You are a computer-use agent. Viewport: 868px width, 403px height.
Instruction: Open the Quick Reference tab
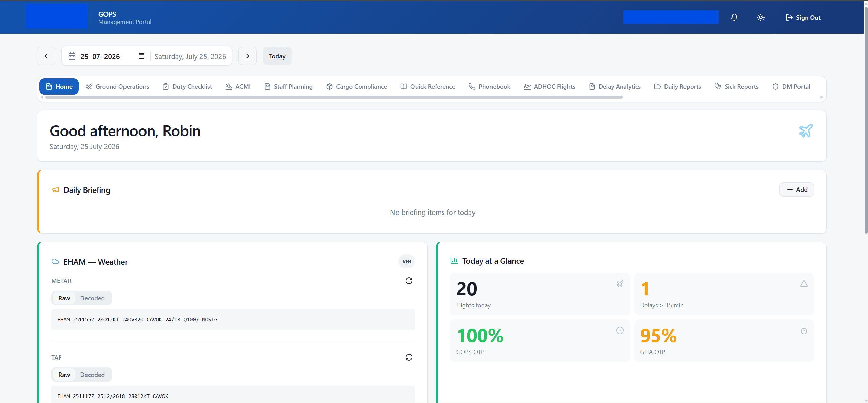(428, 86)
